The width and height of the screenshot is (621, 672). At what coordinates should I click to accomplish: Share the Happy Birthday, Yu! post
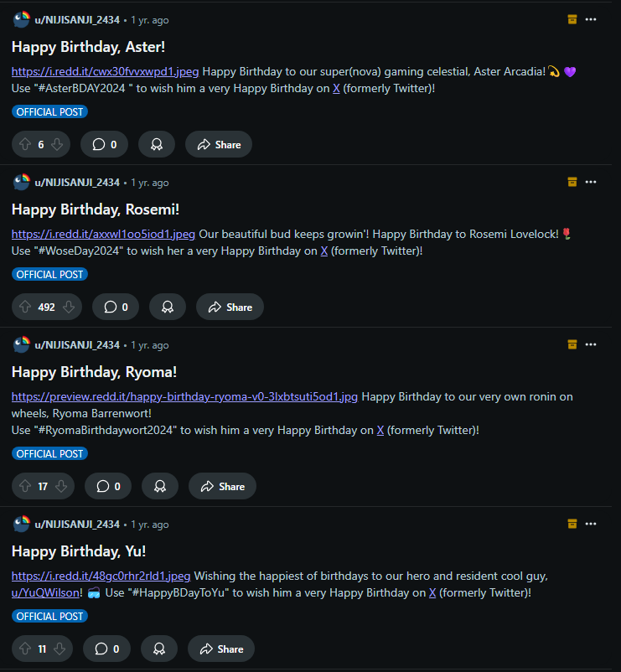click(x=221, y=649)
